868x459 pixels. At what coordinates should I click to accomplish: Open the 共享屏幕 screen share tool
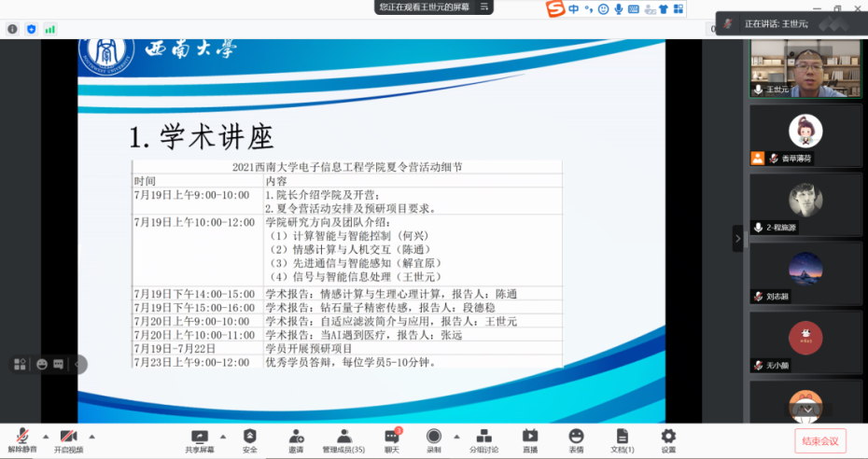point(199,439)
